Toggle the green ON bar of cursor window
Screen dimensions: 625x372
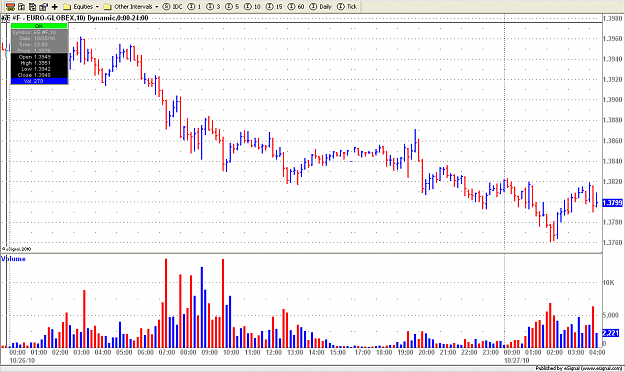click(x=39, y=26)
